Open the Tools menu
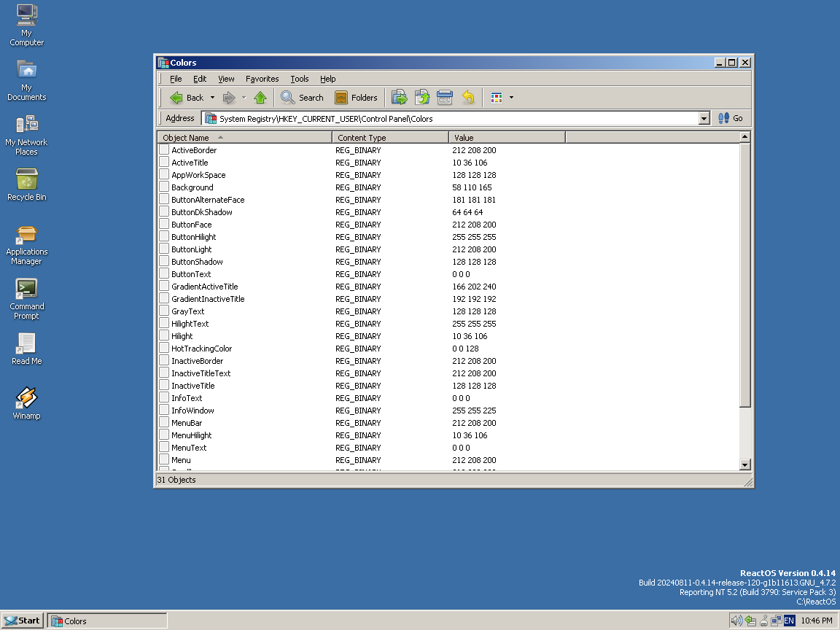This screenshot has width=840, height=630. [x=300, y=79]
